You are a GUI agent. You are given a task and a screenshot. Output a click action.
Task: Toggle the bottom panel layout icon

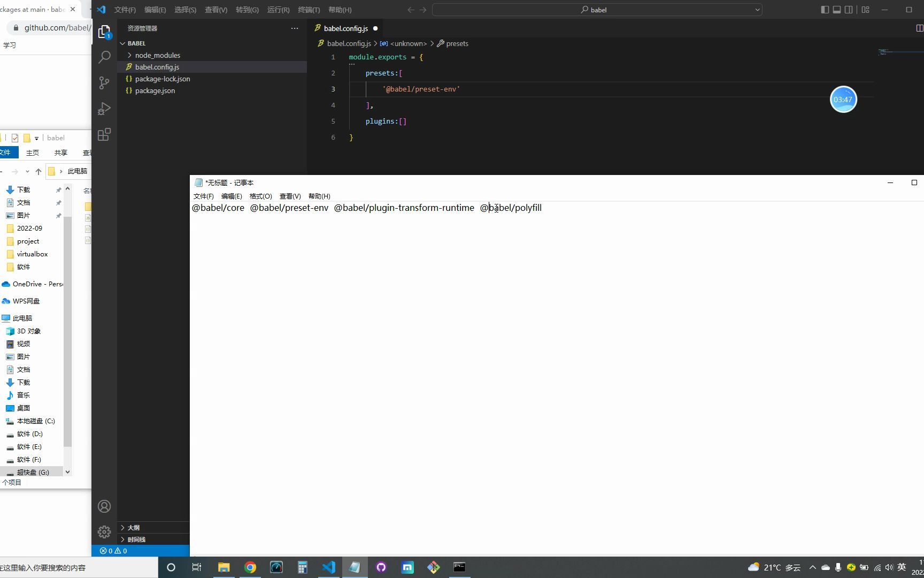coord(837,10)
